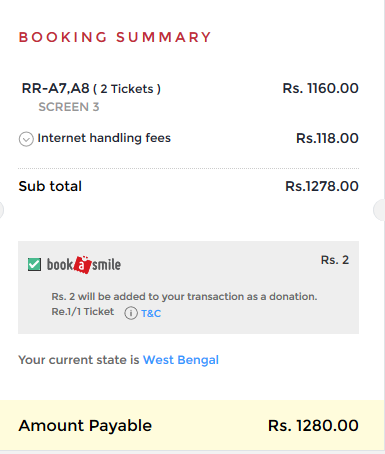Expand the Internet handling fees chevron
The image size is (385, 454).
coord(26,139)
